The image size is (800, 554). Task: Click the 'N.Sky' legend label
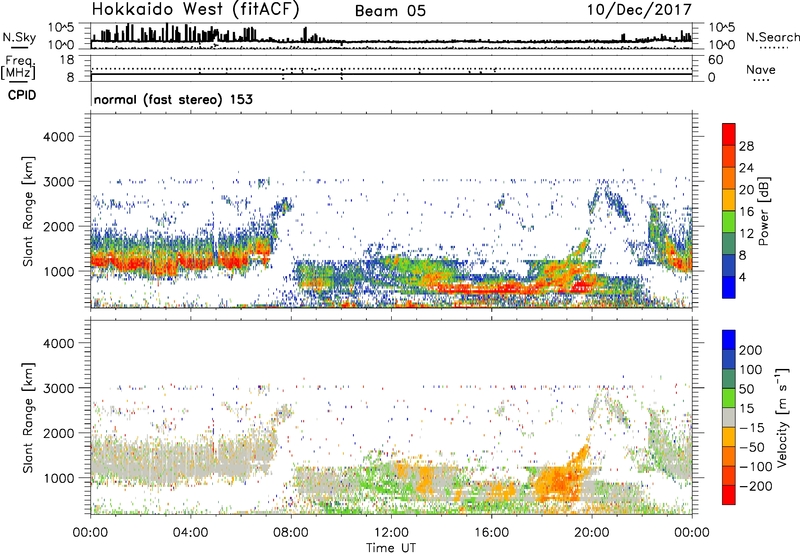(x=19, y=37)
